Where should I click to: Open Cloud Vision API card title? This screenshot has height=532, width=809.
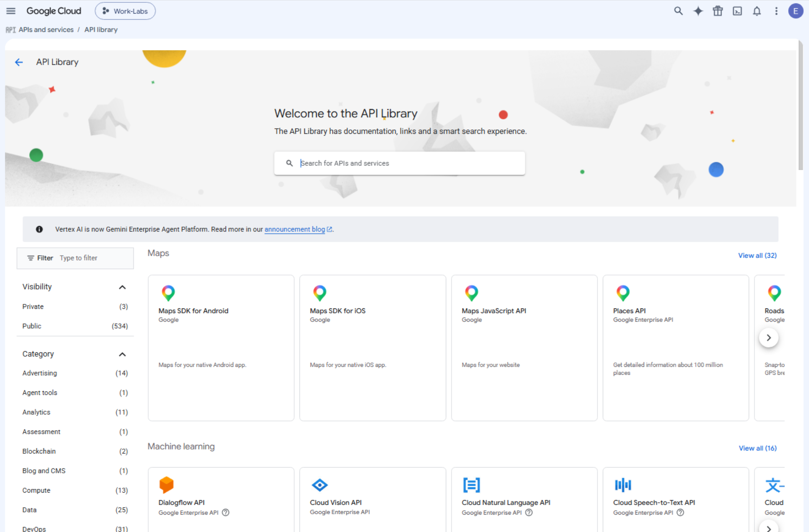click(x=336, y=503)
